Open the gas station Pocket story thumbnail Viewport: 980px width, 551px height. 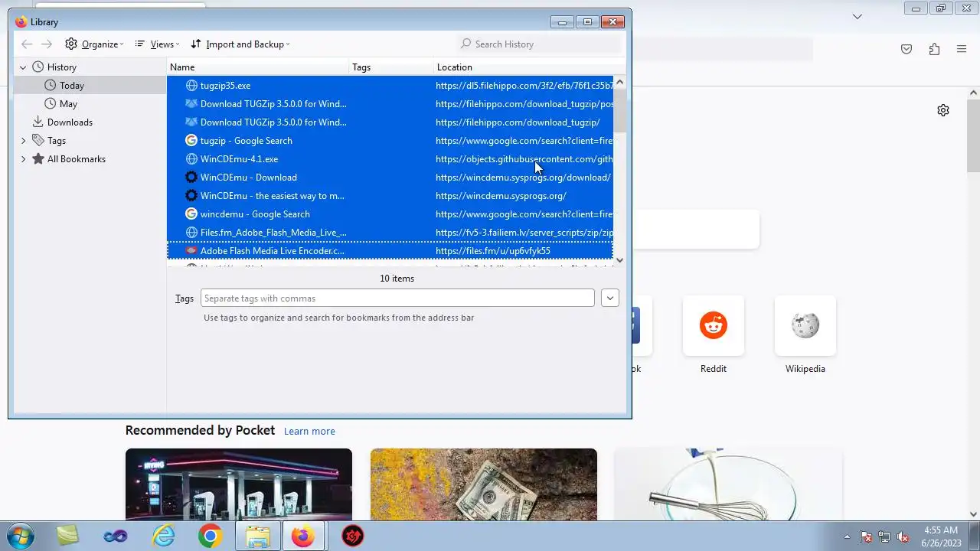(239, 484)
